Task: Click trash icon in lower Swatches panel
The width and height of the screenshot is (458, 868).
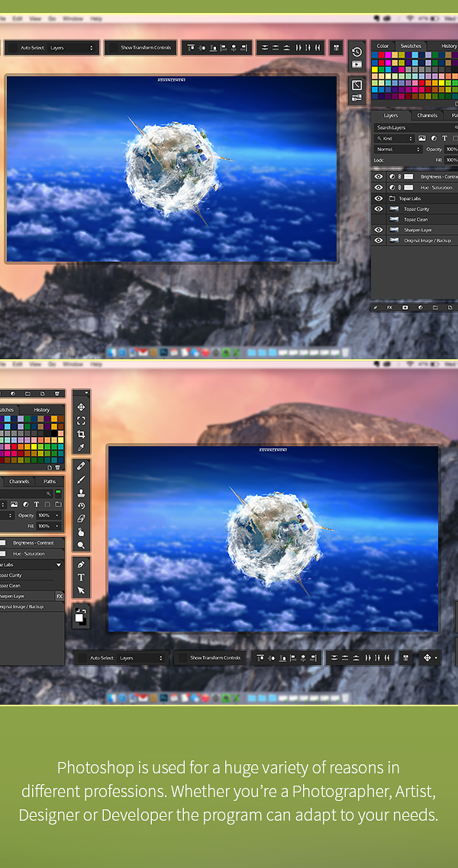Action: pos(57,468)
